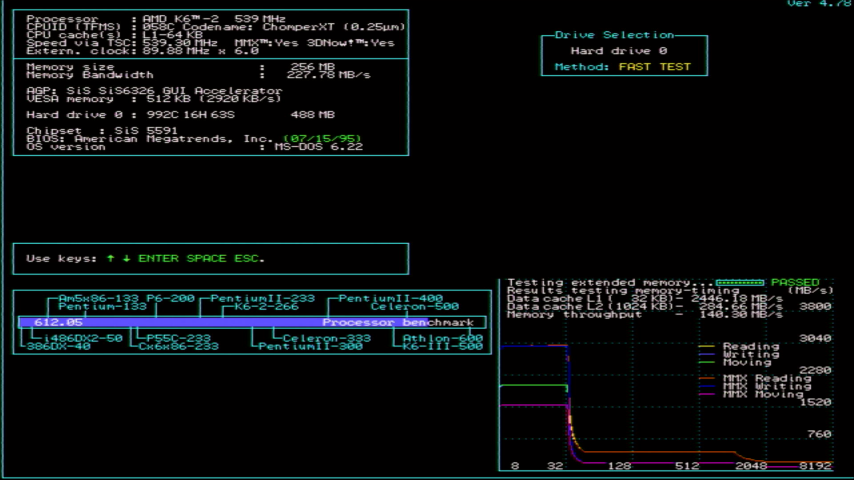Viewport: 854px width, 480px height.
Task: Click the ESC key hint
Action: coord(246,258)
